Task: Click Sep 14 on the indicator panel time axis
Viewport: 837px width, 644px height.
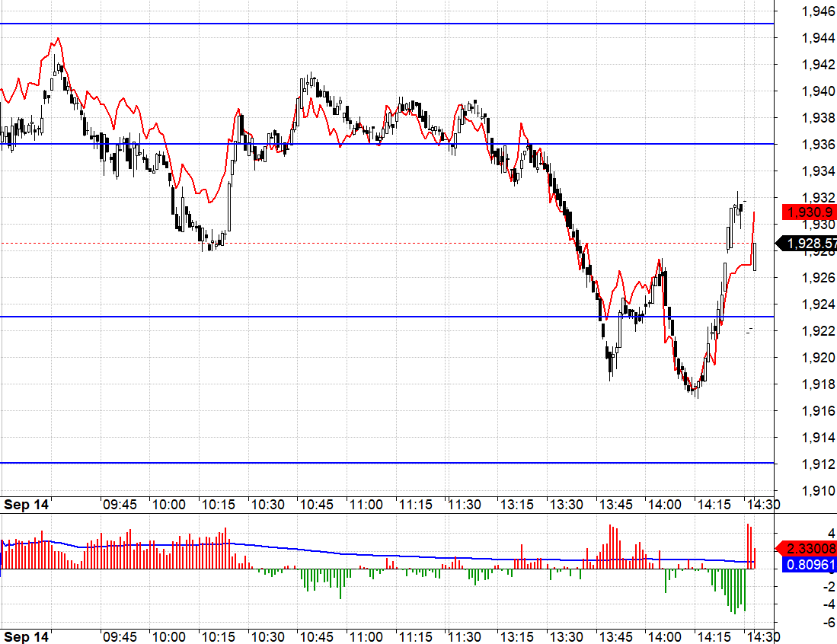Action: tap(26, 637)
